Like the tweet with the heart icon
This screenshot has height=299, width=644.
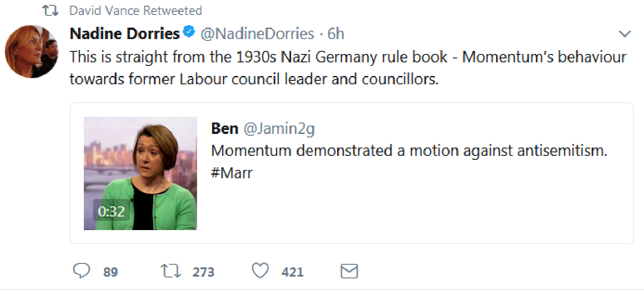pyautogui.click(x=260, y=271)
